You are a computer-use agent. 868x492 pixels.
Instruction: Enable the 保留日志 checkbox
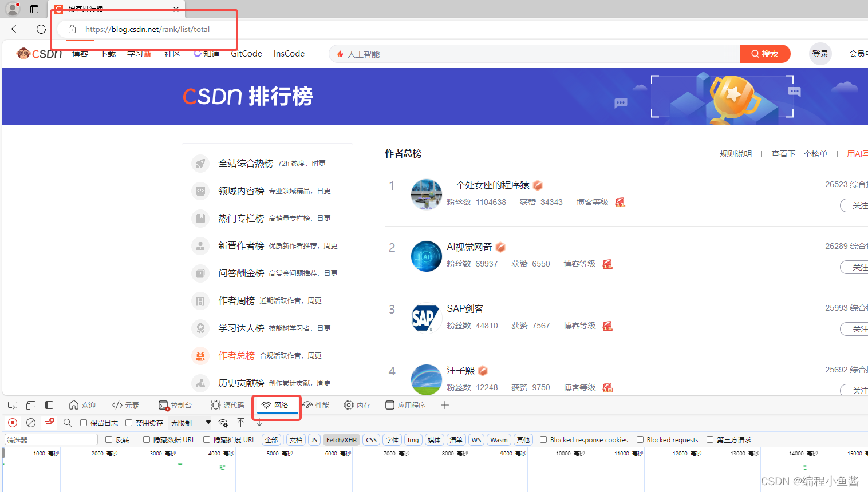coord(84,423)
